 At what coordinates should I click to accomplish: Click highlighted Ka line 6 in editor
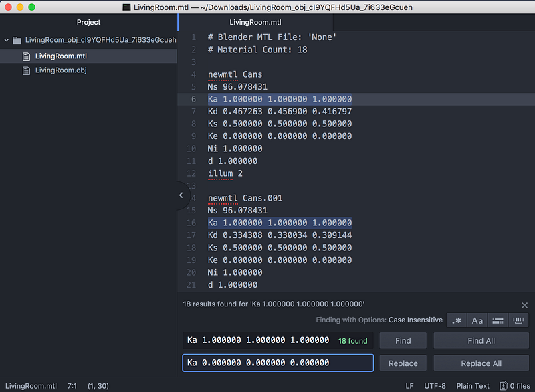(x=280, y=99)
